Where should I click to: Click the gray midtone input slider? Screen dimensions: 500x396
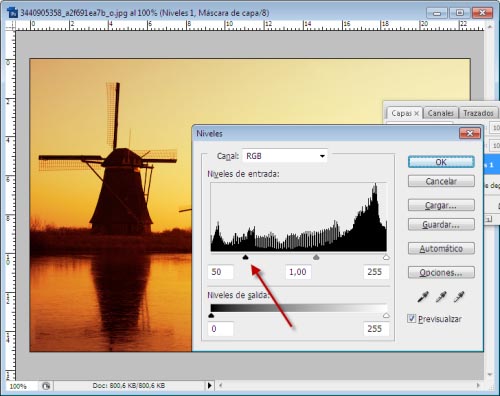pyautogui.click(x=316, y=257)
